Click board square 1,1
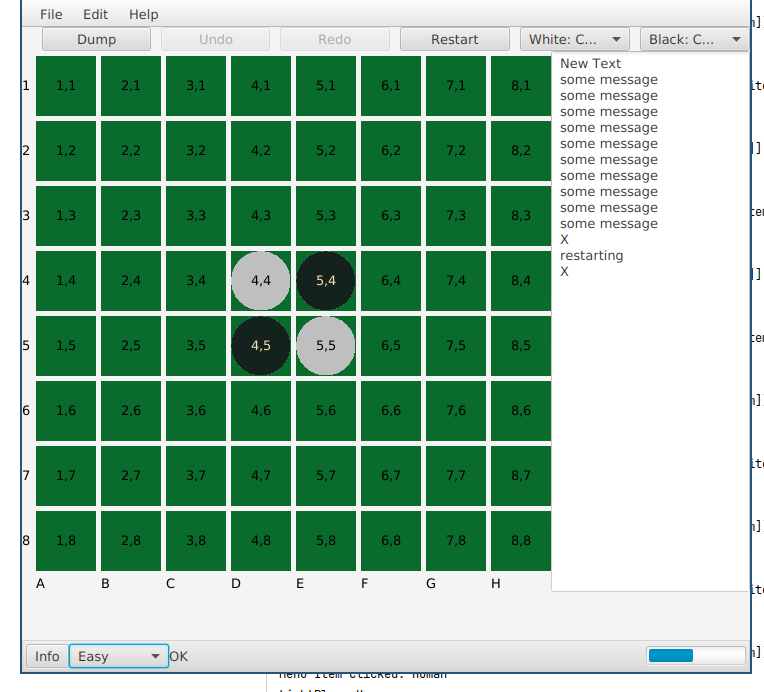This screenshot has width=764, height=692. 66,86
